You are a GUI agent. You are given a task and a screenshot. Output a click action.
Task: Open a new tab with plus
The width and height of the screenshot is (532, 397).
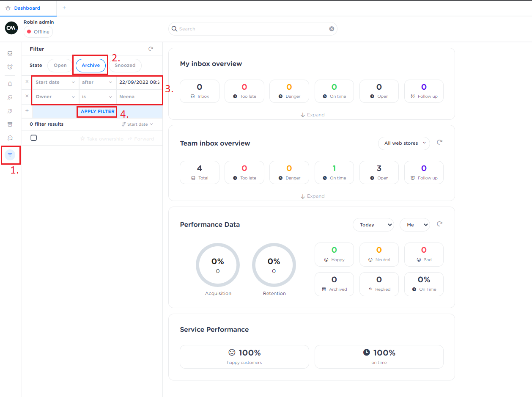coord(64,8)
